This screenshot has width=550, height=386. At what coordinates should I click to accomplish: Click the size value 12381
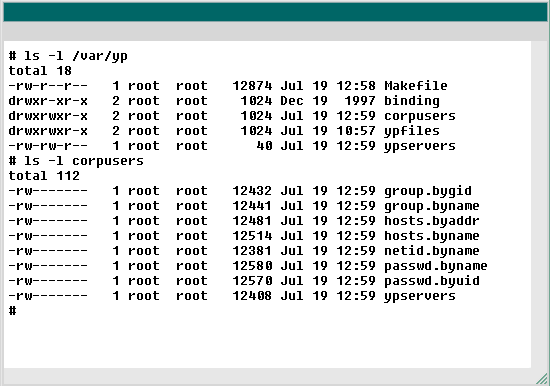tap(252, 251)
